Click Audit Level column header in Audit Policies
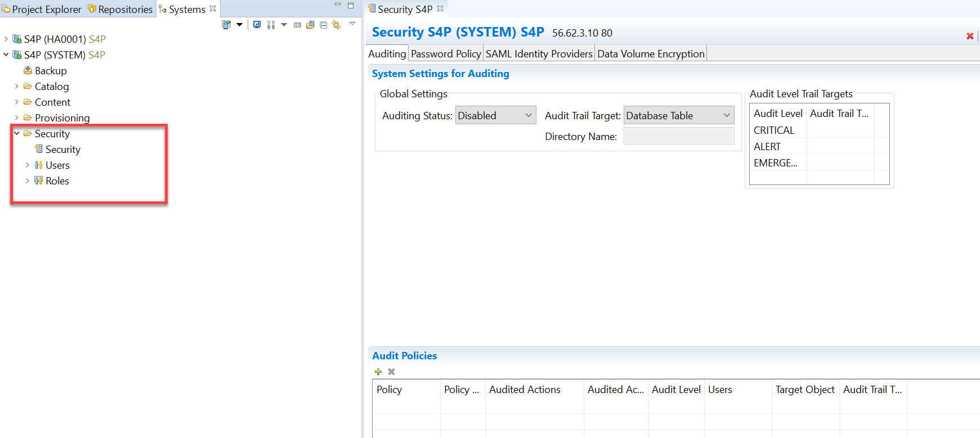This screenshot has height=438, width=980. 676,389
